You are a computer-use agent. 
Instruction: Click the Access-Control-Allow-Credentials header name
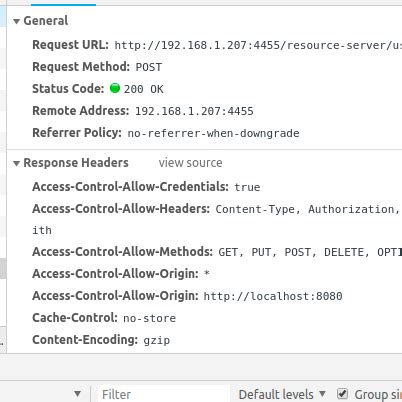tap(130, 187)
